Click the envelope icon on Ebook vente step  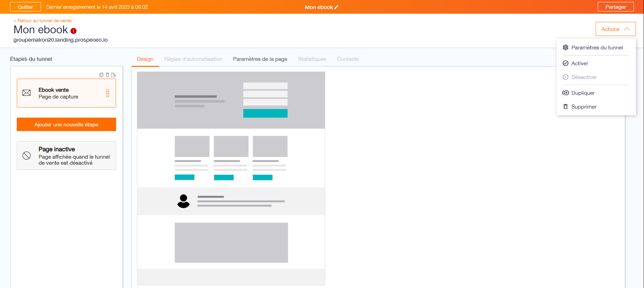pyautogui.click(x=27, y=93)
